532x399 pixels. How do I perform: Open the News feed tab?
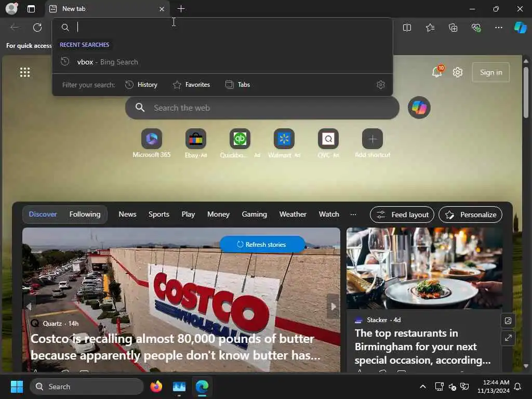(x=127, y=214)
